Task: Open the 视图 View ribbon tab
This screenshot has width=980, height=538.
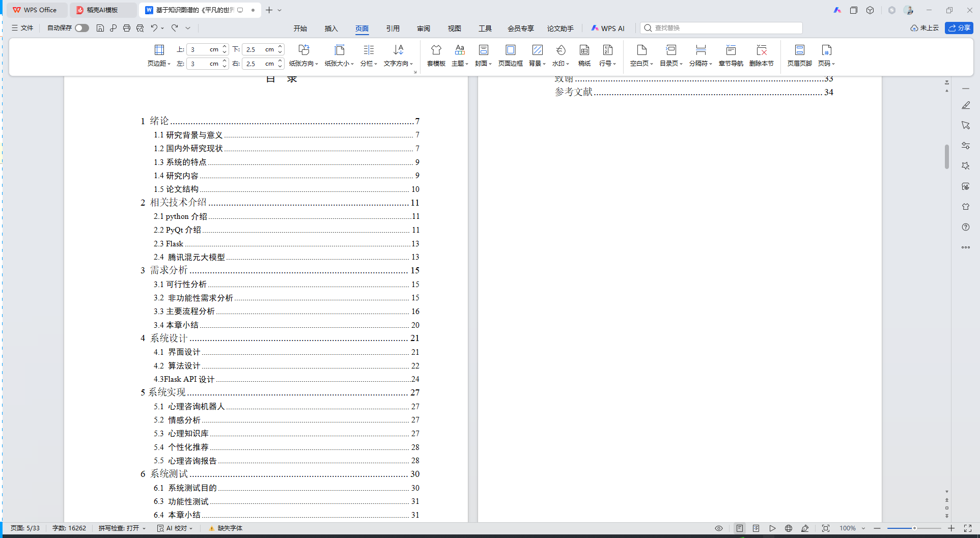Action: [x=455, y=29]
